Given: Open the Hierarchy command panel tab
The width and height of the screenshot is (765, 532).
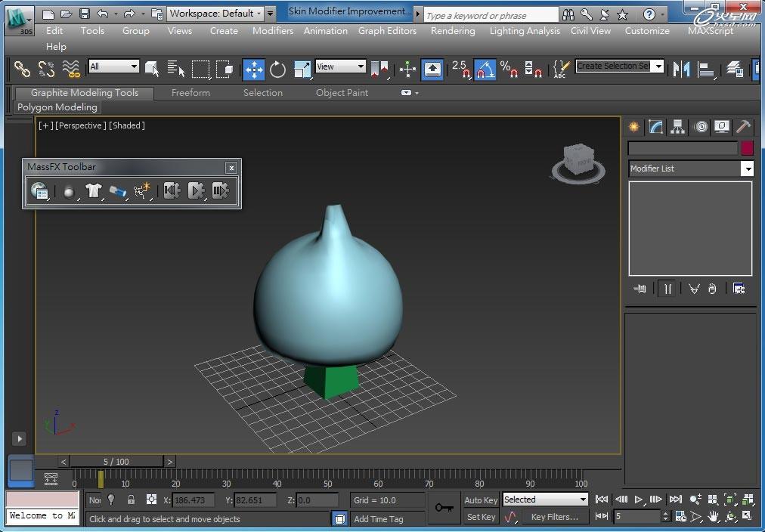Looking at the screenshot, I should coord(677,127).
